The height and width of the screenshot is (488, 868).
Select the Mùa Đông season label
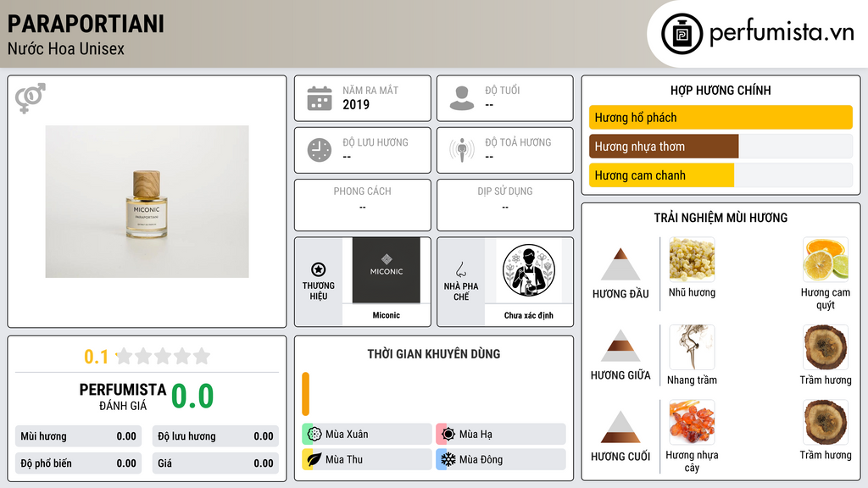click(x=481, y=460)
